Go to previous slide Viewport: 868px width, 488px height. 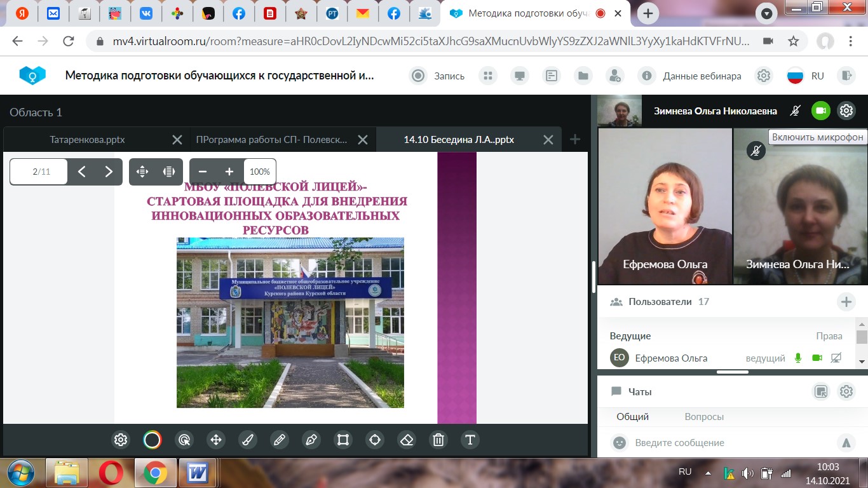tap(81, 172)
